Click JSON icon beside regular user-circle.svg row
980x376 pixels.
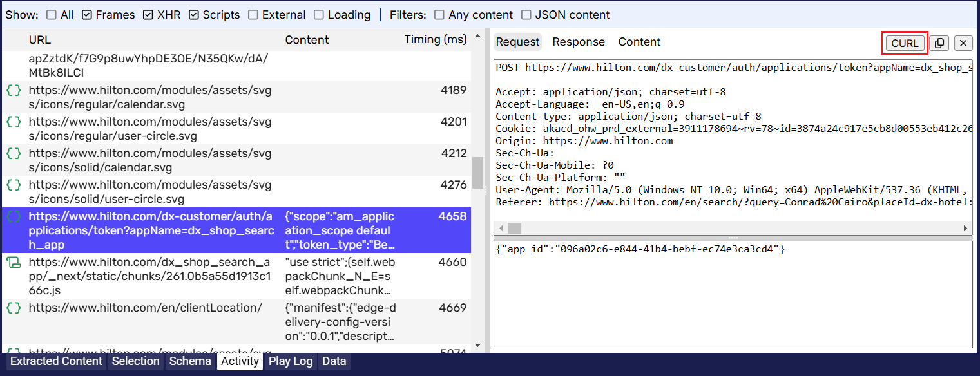[14, 122]
